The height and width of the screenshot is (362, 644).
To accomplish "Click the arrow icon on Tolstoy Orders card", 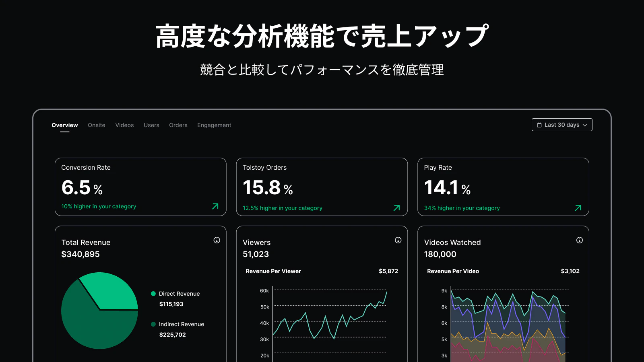I will 397,208.
